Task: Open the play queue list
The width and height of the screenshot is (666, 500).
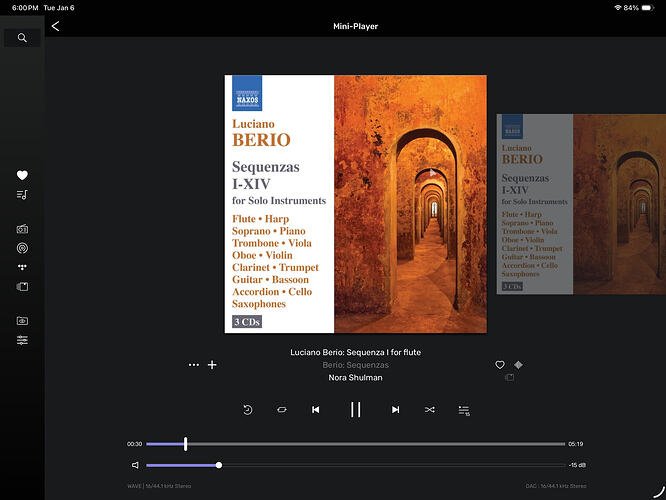Action: coord(464,410)
